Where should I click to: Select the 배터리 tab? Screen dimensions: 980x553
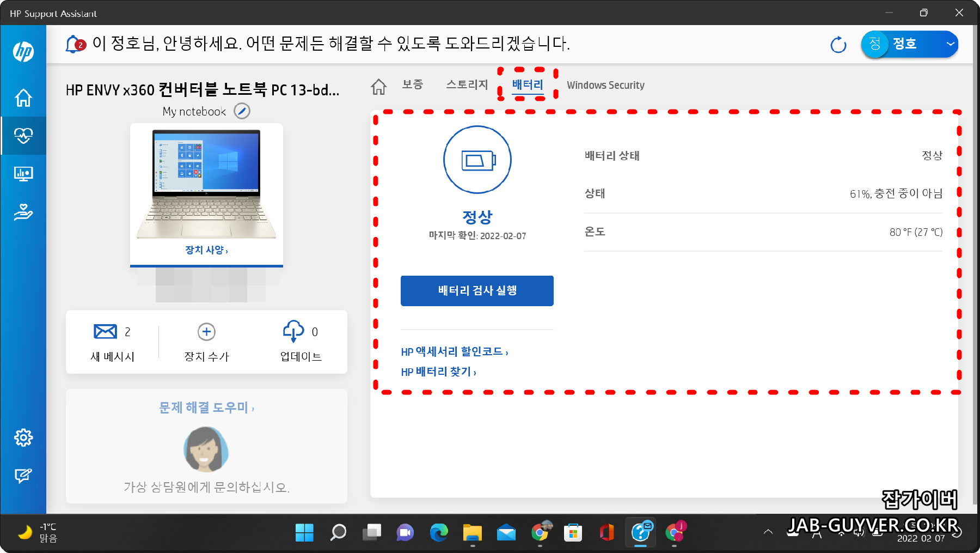pos(528,84)
